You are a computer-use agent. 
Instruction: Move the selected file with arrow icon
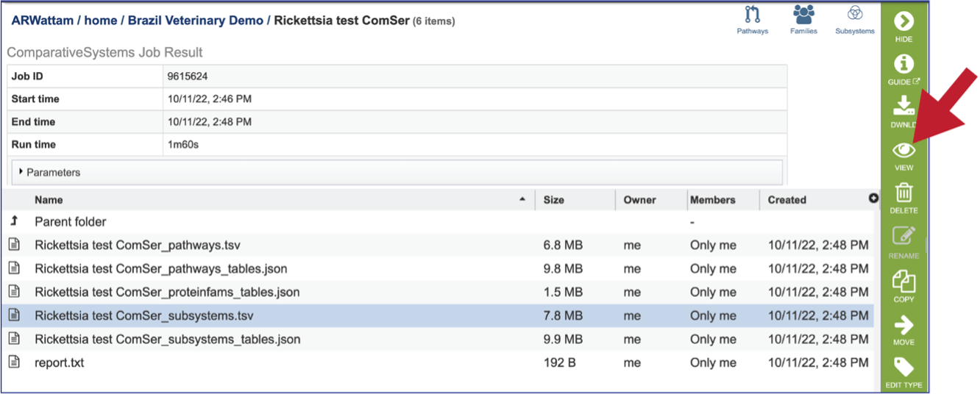click(903, 330)
